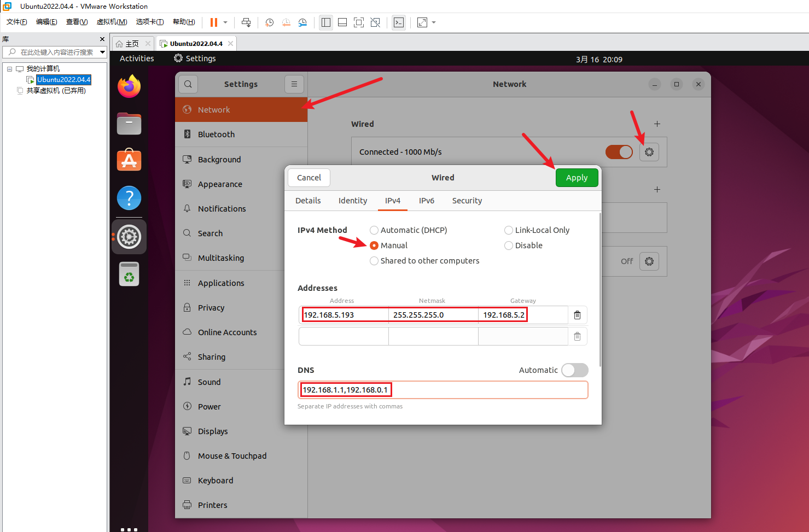Open Activities overview in Ubuntu
Image resolution: width=809 pixels, height=532 pixels.
pos(137,59)
